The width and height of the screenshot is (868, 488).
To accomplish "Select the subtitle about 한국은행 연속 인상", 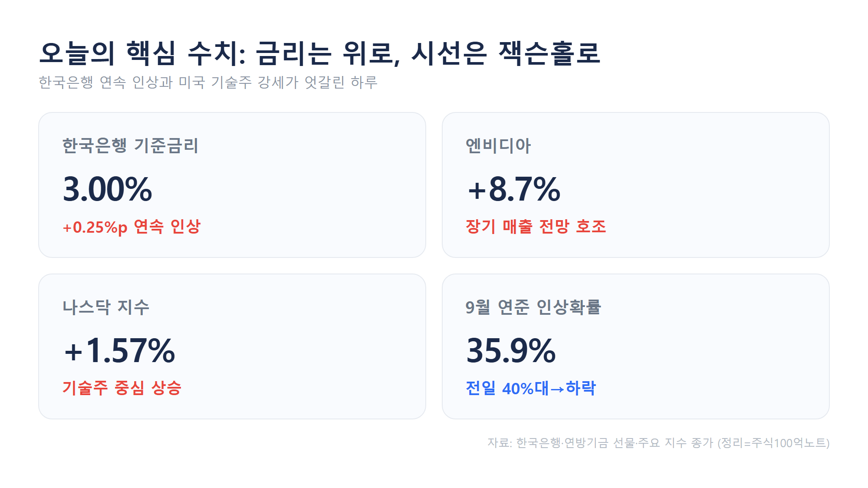I will [208, 82].
